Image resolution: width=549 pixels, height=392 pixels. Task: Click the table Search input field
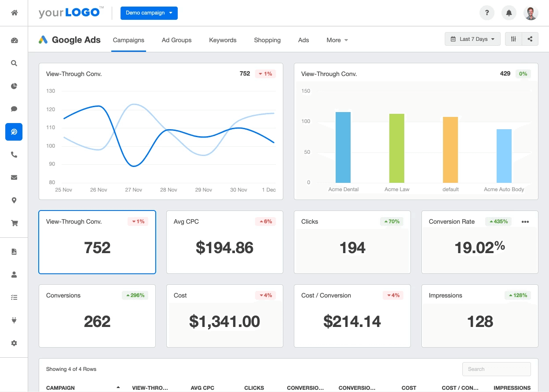[x=496, y=369]
